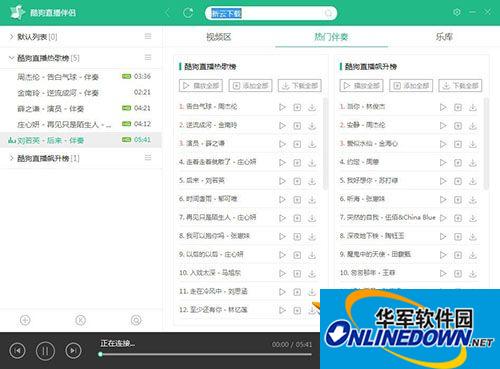Click the locate-song target icon at sidebar bottom
Image resolution: width=500 pixels, height=369 pixels.
point(136,320)
